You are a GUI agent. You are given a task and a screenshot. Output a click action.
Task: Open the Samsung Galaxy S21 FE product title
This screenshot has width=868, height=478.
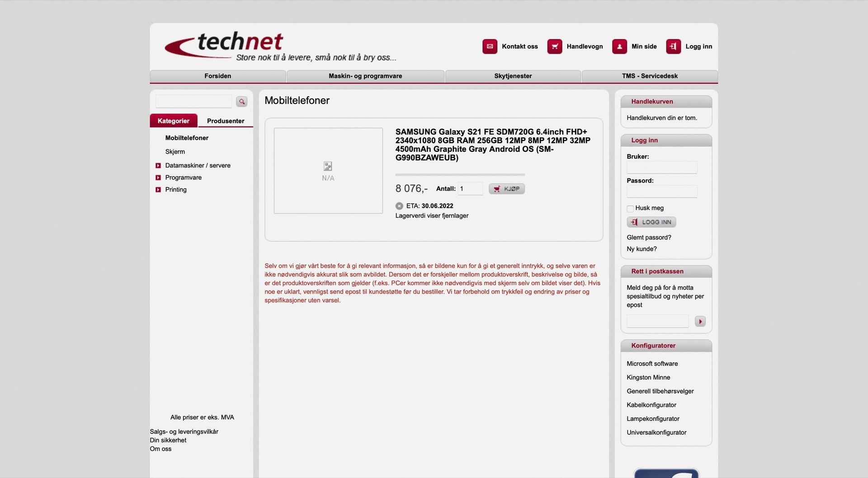(x=493, y=145)
